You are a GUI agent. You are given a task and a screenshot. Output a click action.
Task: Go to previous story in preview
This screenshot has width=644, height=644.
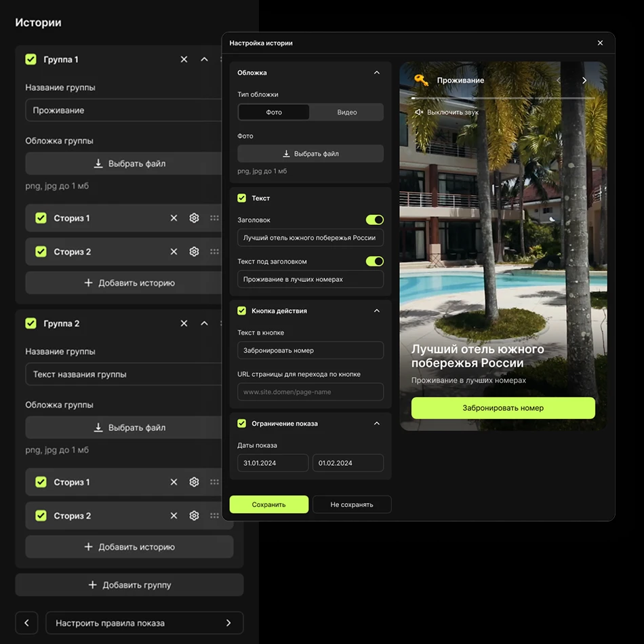coord(558,81)
